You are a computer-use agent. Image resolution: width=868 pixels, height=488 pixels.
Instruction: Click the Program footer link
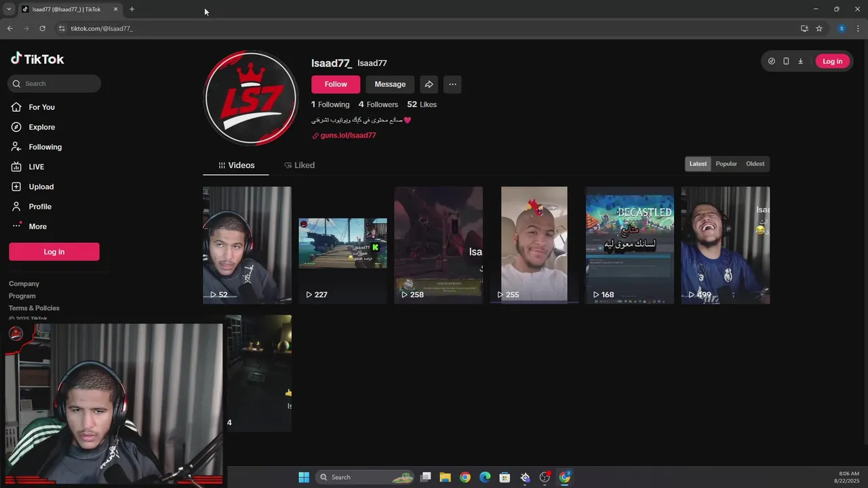point(22,296)
